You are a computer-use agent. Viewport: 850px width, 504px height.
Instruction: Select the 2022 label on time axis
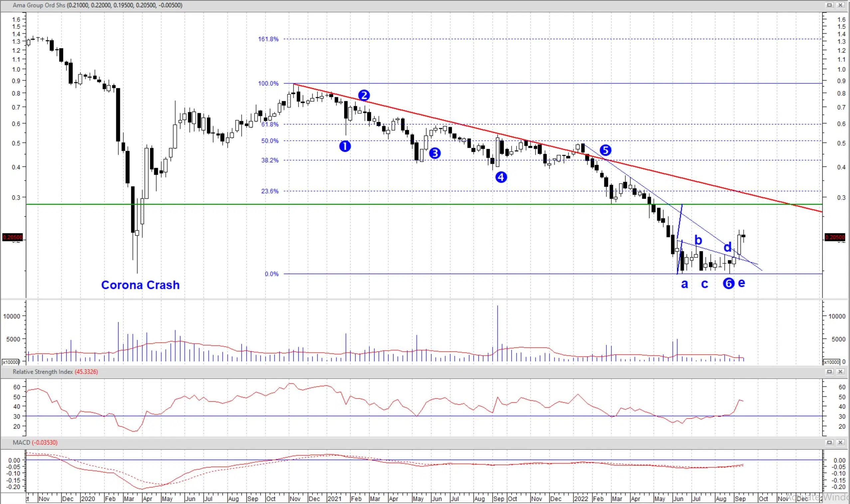(x=581, y=499)
